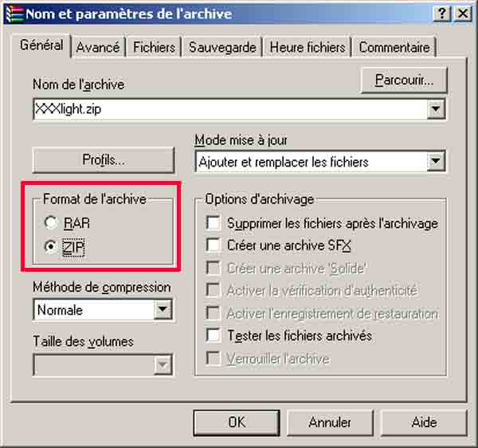The image size is (478, 448).
Task: Select the RAR format radio button
Action: click(x=51, y=222)
